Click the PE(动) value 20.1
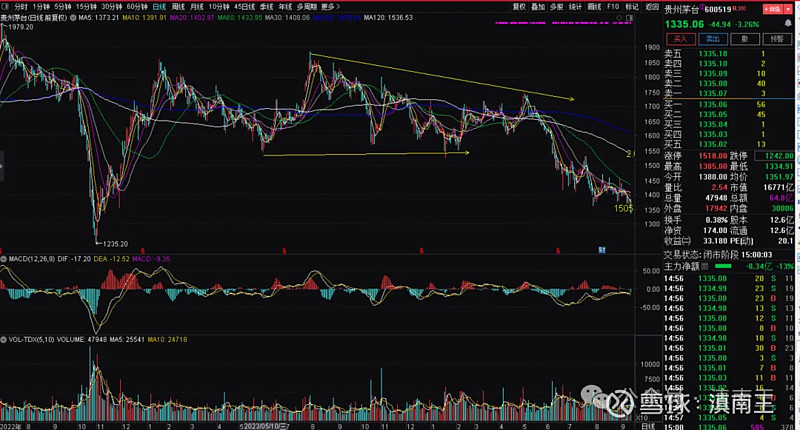800x430 pixels. tap(786, 241)
